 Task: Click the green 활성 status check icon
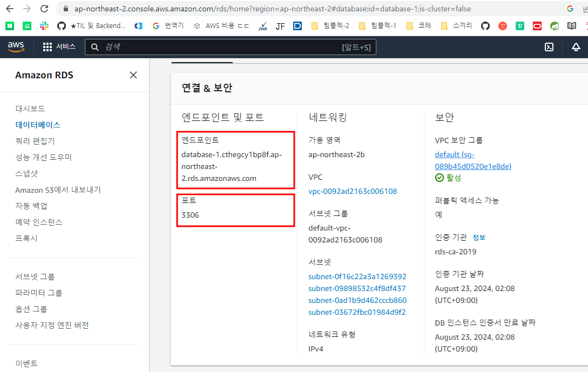439,178
